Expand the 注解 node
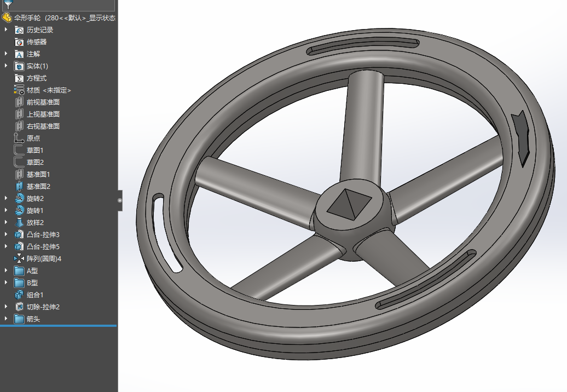The height and width of the screenshot is (392, 567). 6,54
